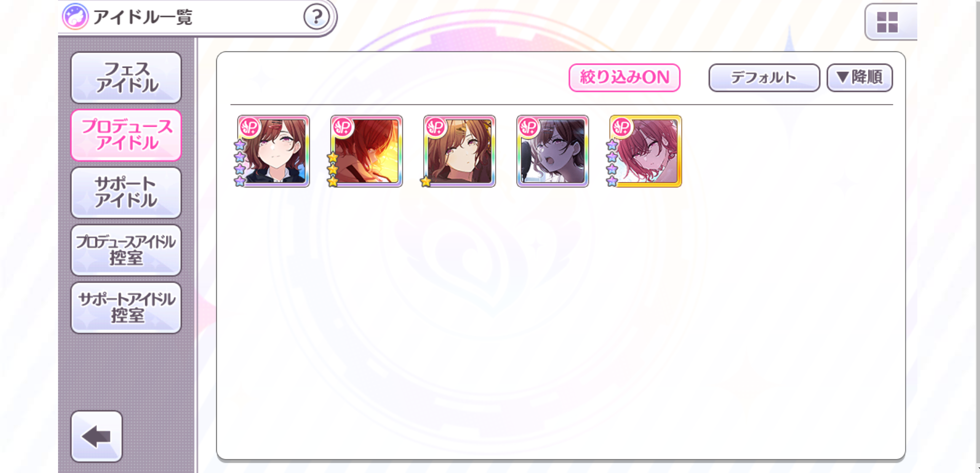Select the second idol card with sunset glow
The width and height of the screenshot is (980, 473).
367,151
